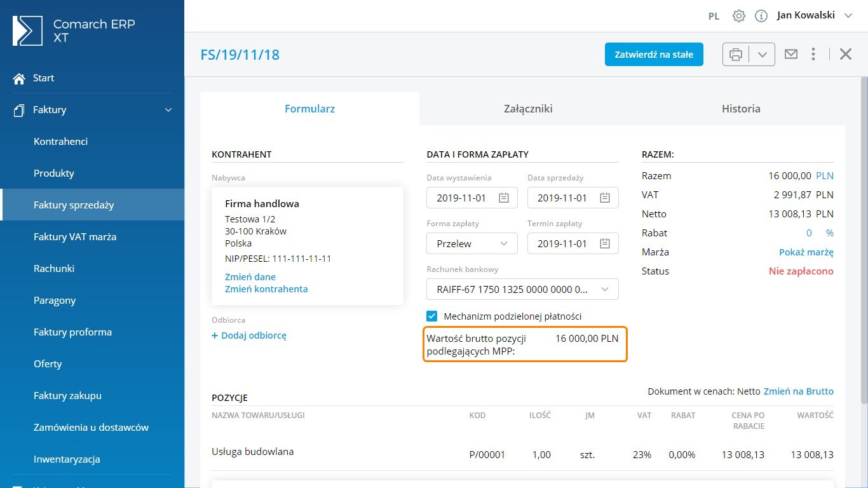Click the Start home icon
868x488 pixels.
19,78
